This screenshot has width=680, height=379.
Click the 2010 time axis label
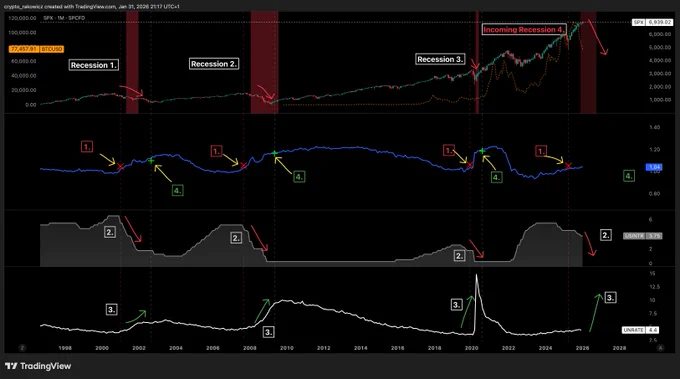click(287, 348)
